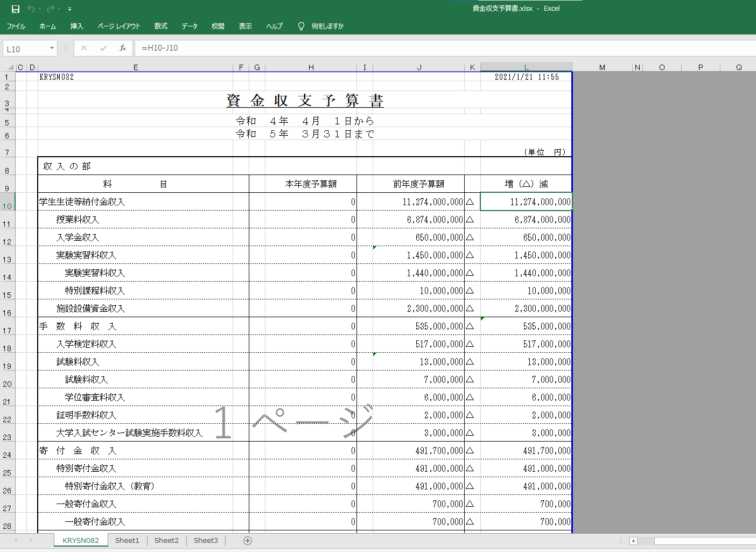Click the 学生生徒等納付金収入 cell
756x552 pixels.
pos(82,202)
